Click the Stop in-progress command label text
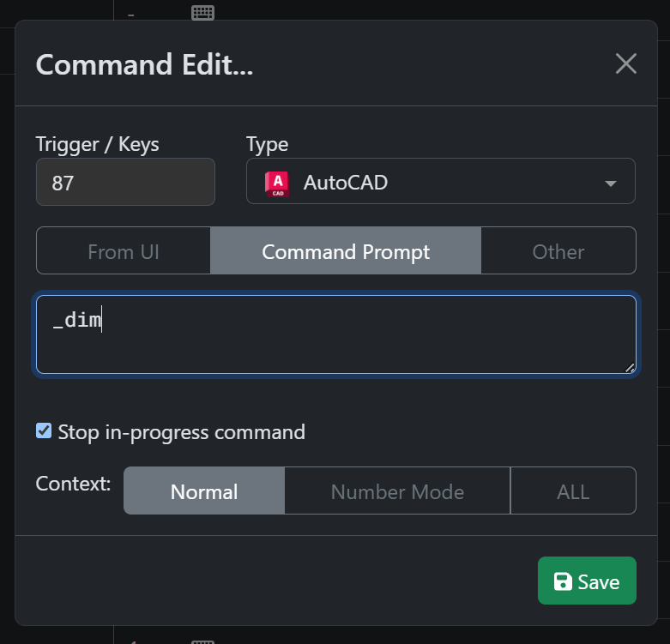This screenshot has width=670, height=644. click(x=181, y=431)
